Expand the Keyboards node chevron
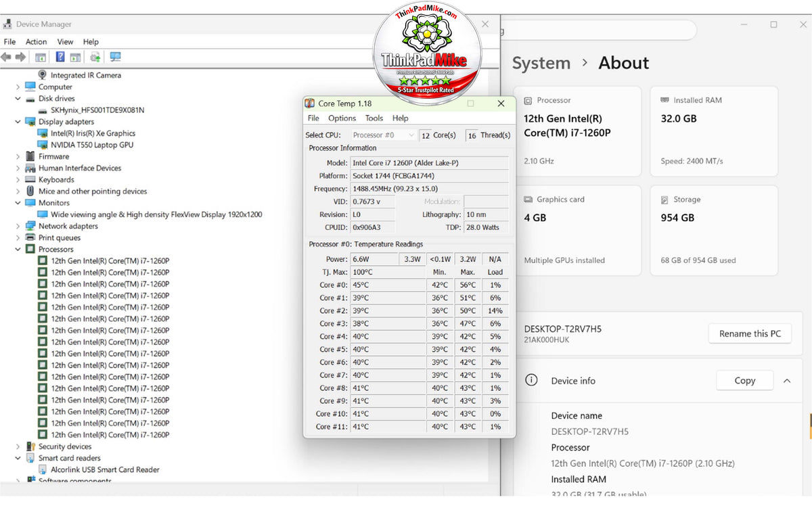Viewport: 812px width, 510px height. click(18, 180)
